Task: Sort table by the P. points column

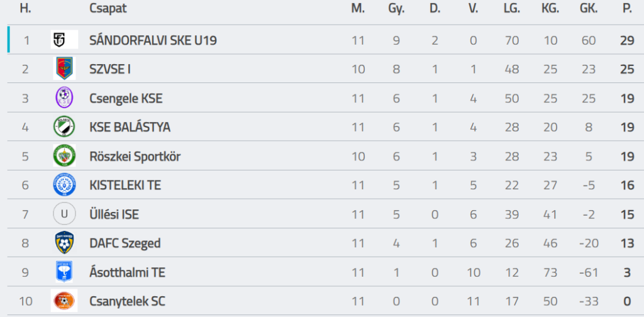Action: 626,9
